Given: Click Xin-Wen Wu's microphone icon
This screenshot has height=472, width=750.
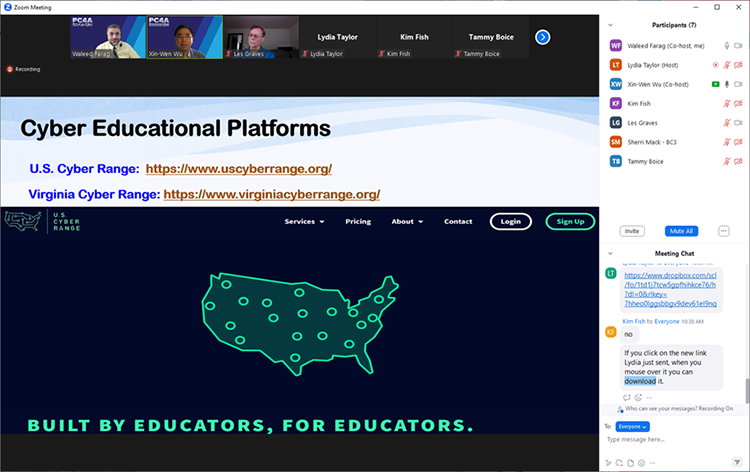Looking at the screenshot, I should click(727, 84).
